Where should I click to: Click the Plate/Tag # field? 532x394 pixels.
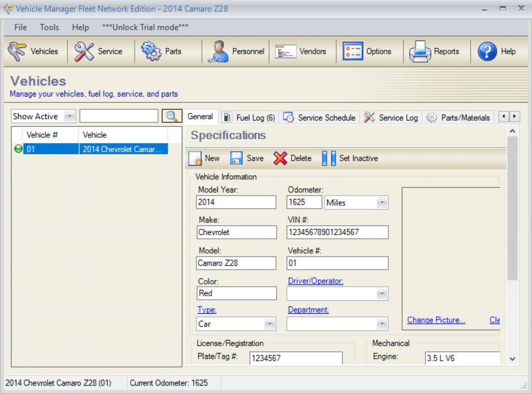(x=296, y=358)
